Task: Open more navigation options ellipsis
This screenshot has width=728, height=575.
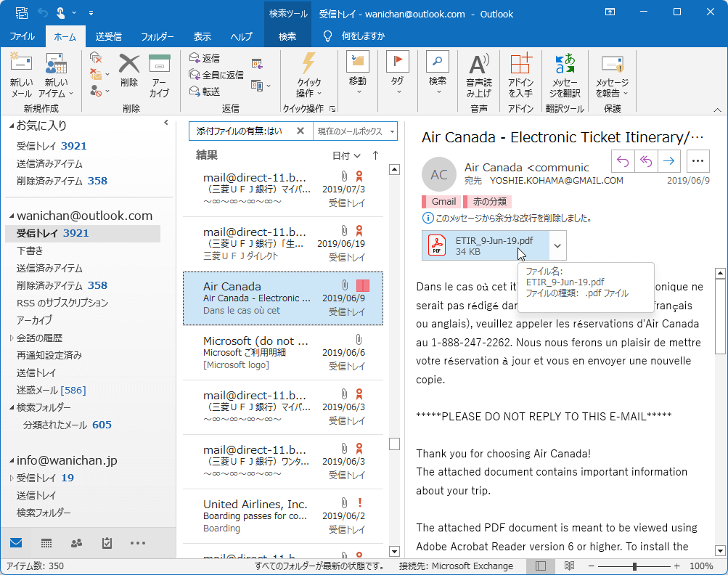Action: point(137,543)
